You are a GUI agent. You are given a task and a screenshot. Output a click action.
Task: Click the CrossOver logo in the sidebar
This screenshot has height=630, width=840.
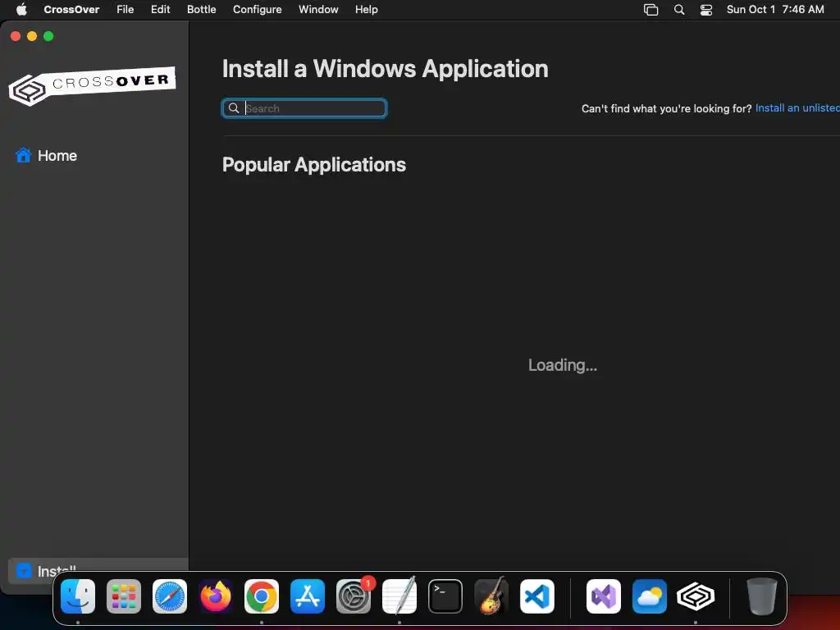[92, 85]
